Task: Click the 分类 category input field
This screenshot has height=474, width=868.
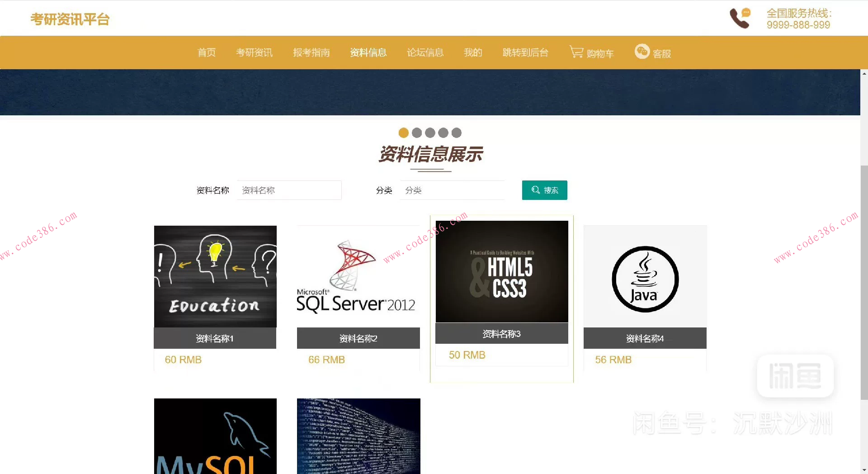Action: [x=452, y=190]
